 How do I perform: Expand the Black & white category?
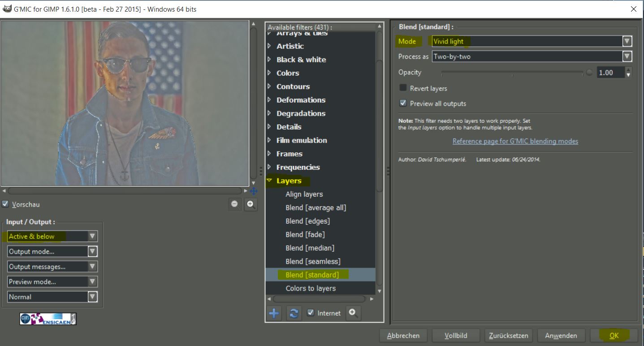(269, 60)
